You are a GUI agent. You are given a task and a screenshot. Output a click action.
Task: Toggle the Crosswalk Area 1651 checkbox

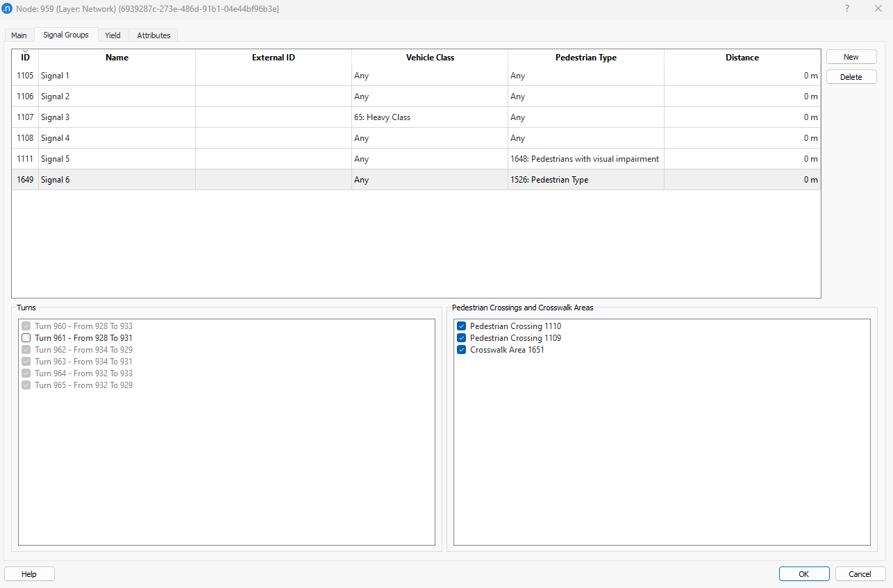click(x=462, y=350)
